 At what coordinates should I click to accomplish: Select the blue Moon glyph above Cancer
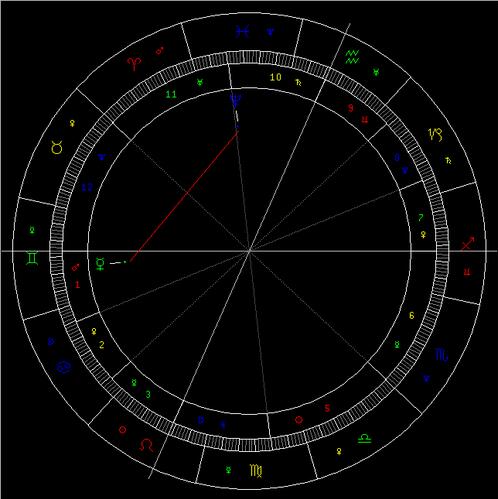tap(51, 342)
